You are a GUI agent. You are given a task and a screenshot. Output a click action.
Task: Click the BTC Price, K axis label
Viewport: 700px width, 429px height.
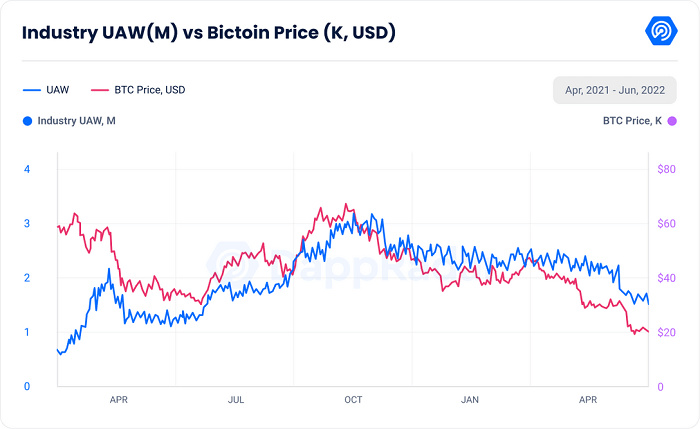[632, 121]
